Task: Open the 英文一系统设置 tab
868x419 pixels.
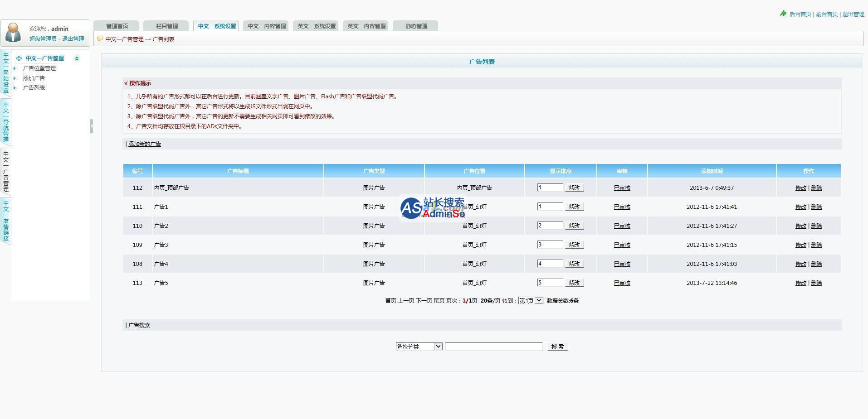Action: [317, 26]
